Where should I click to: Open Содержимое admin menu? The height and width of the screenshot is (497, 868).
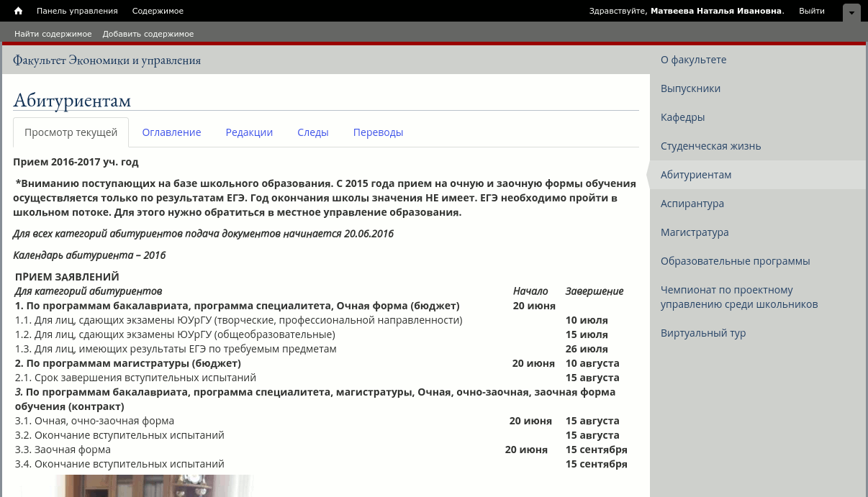click(158, 11)
